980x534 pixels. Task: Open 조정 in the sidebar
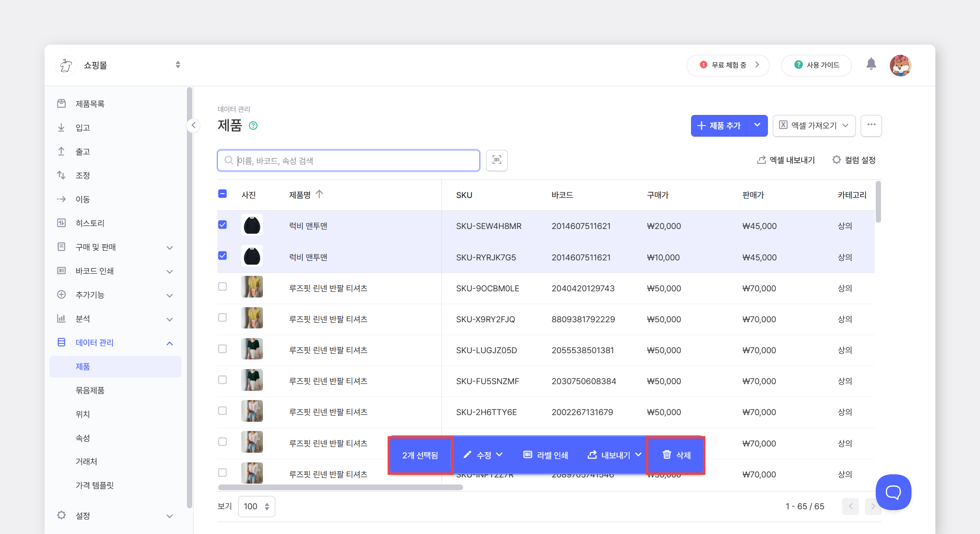(x=116, y=175)
